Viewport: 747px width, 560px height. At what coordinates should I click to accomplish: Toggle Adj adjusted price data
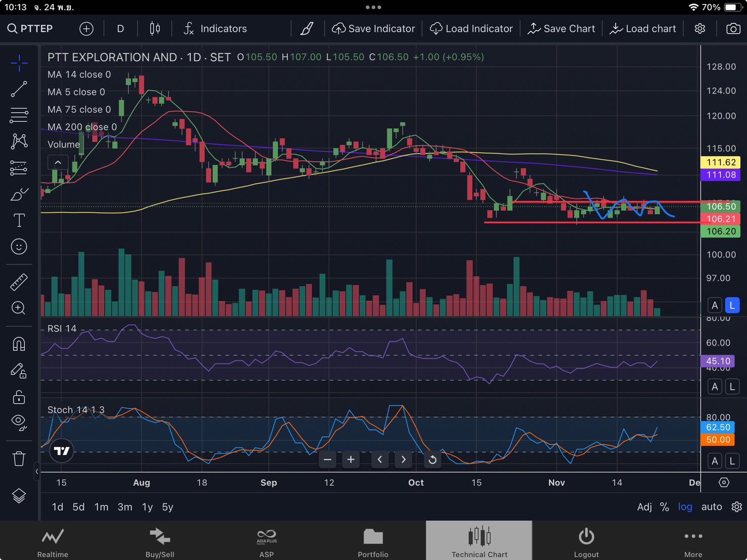coord(644,507)
